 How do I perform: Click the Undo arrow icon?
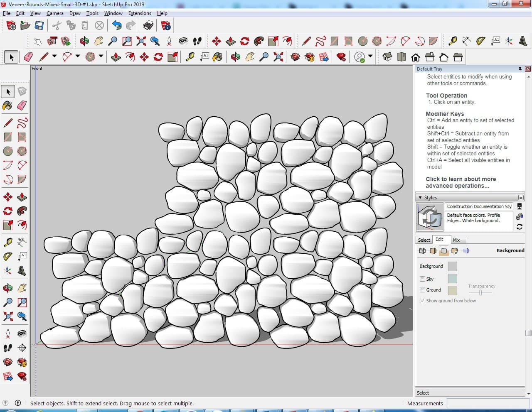click(x=117, y=26)
